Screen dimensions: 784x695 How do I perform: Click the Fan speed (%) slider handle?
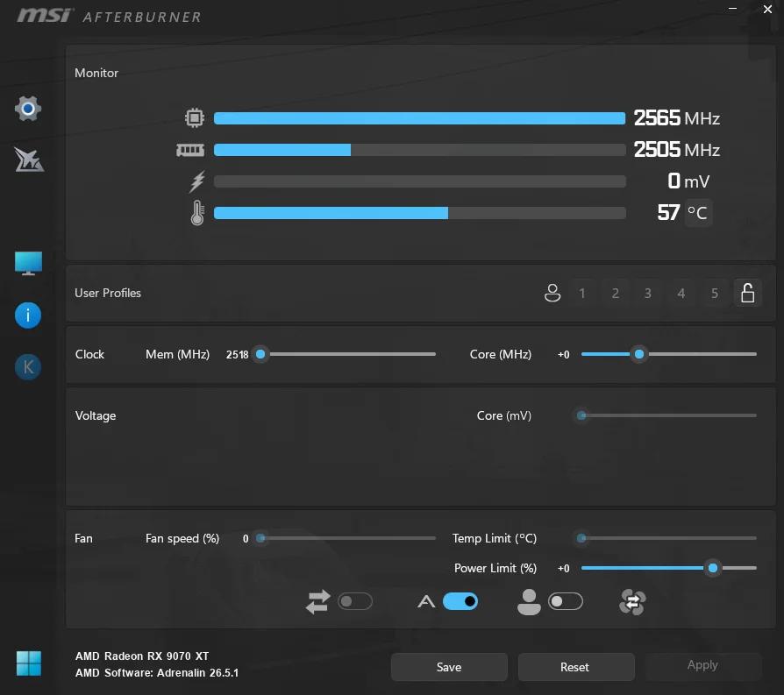click(x=260, y=538)
